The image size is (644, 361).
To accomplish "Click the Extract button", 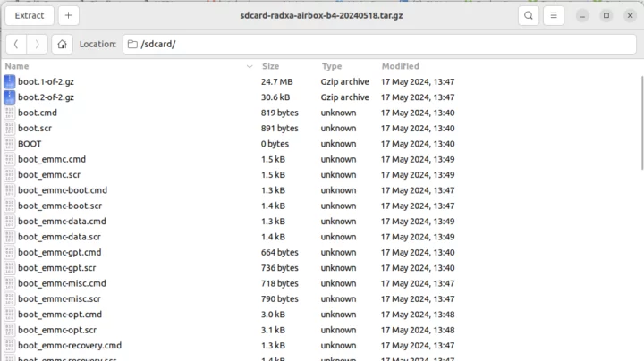I will [30, 15].
